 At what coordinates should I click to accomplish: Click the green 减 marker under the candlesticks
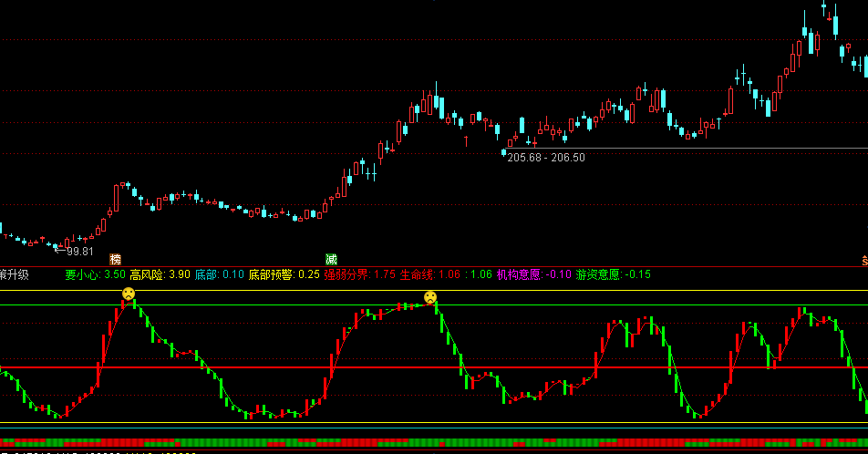tap(331, 259)
